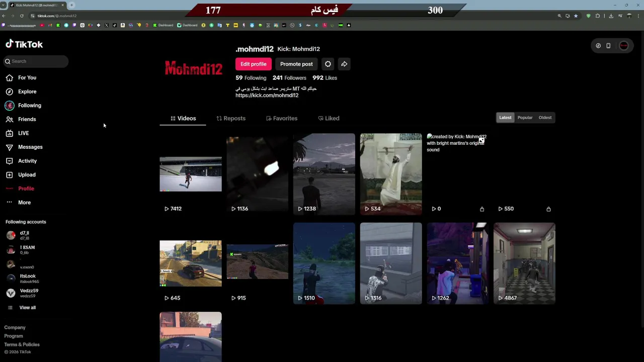Open the video with 4867 views
This screenshot has height=362, width=644.
(524, 263)
